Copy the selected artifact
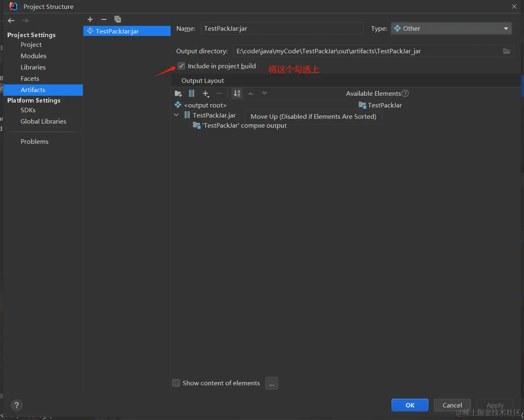Viewport: 524px width, 420px height. (118, 19)
